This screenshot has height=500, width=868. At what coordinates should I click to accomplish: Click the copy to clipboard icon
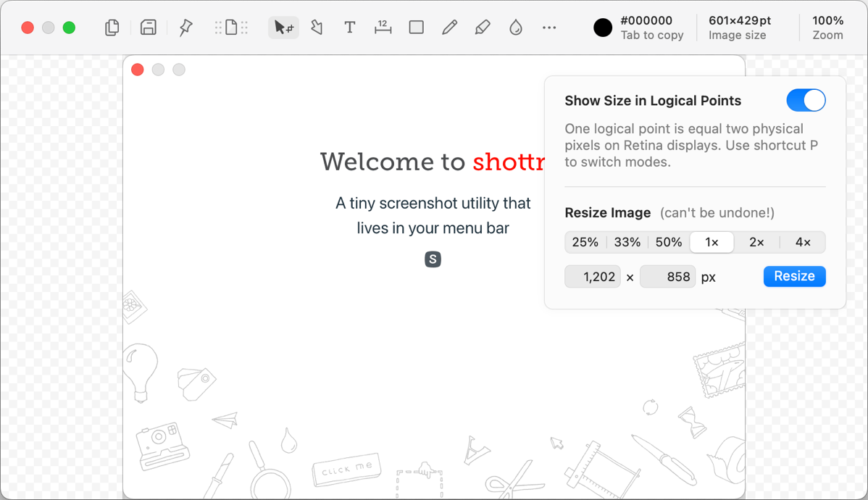coord(112,28)
